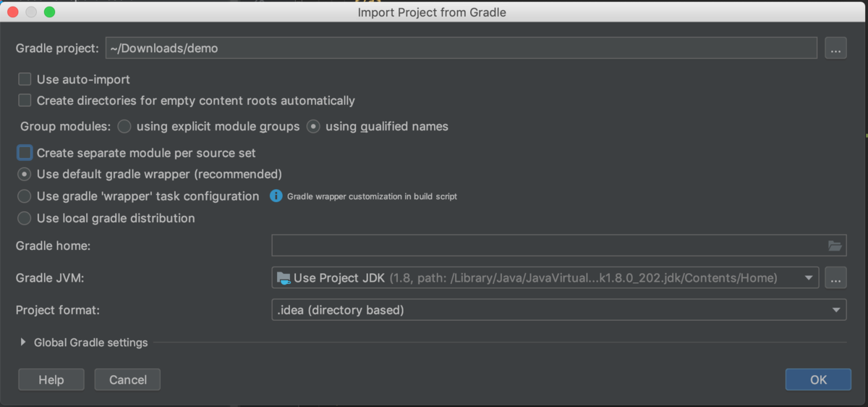Click the 'Project format:' label
Screen dimensions: 868x407
point(58,310)
